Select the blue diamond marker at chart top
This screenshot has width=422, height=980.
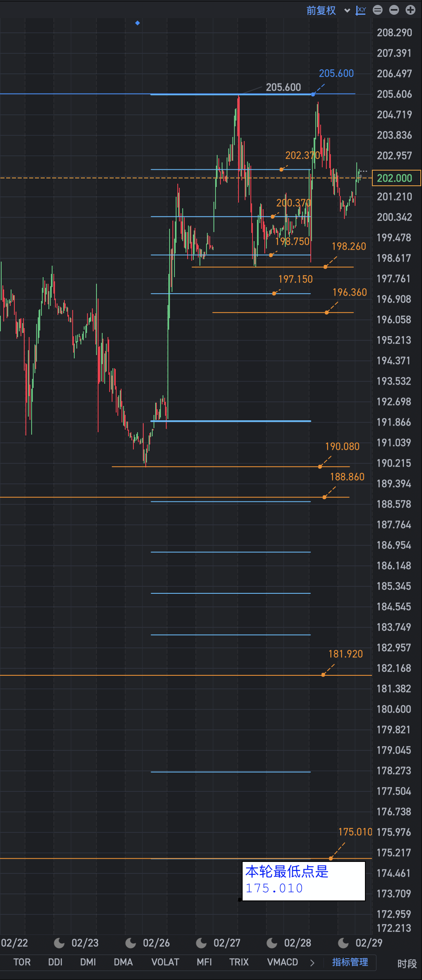(138, 23)
